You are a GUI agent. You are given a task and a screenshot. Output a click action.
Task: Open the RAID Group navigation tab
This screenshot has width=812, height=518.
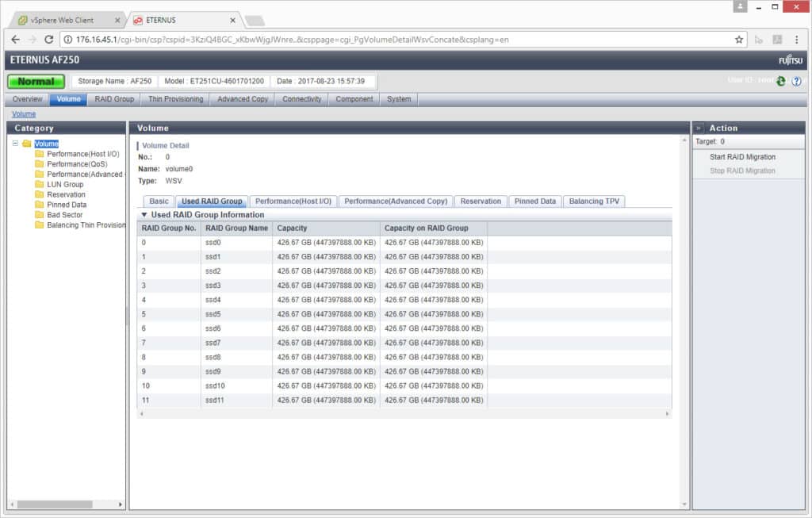coord(114,99)
